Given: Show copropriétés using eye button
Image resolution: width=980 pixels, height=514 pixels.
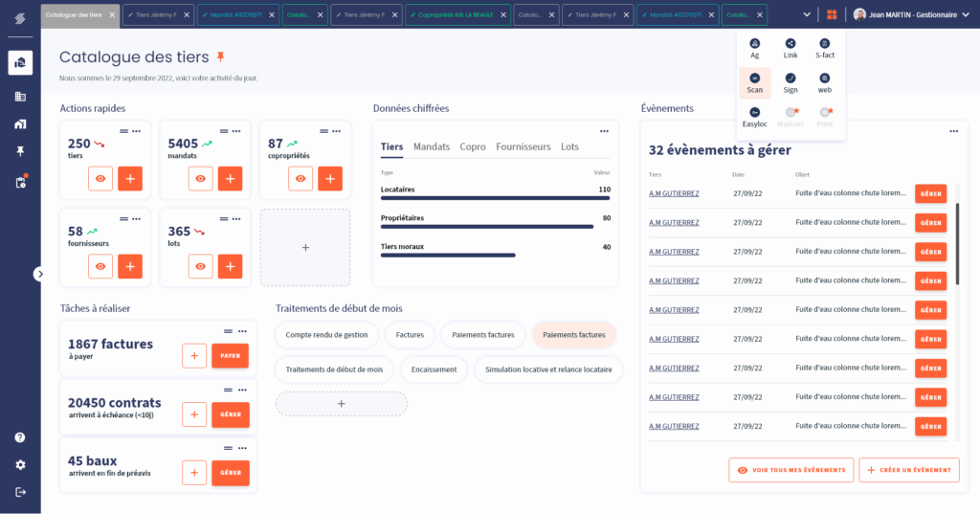Looking at the screenshot, I should (x=301, y=178).
